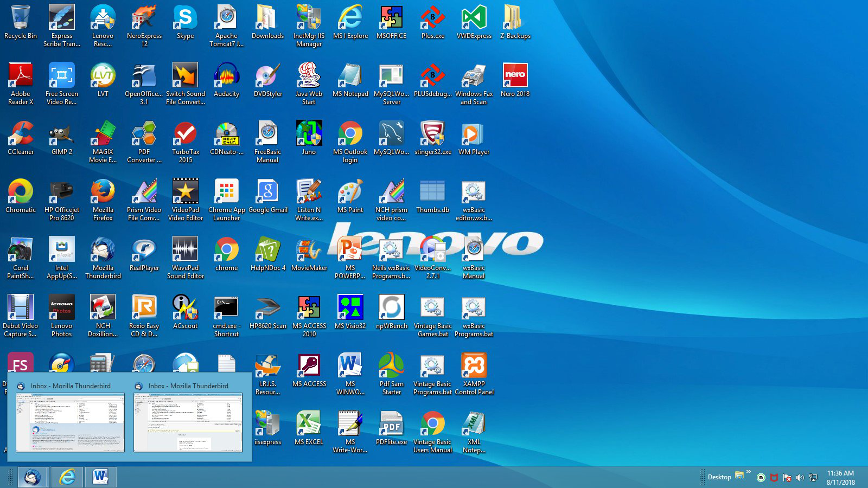Show the clock and date flyout
Image resolution: width=868 pixels, height=488 pixels.
840,478
